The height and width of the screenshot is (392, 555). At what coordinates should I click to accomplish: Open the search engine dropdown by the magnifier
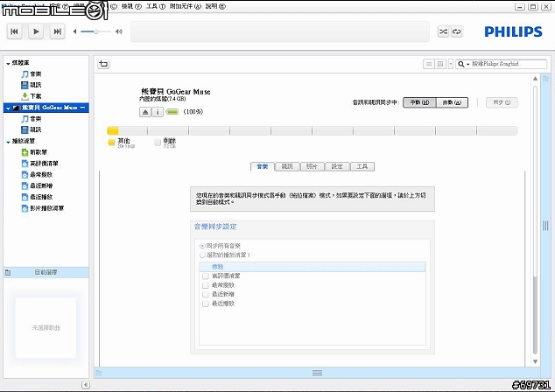click(x=463, y=64)
